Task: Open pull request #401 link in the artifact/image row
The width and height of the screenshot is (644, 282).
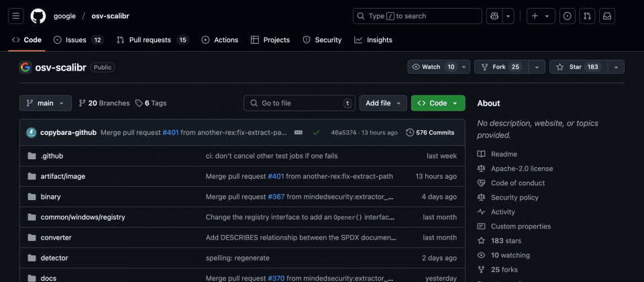Action: (x=276, y=177)
